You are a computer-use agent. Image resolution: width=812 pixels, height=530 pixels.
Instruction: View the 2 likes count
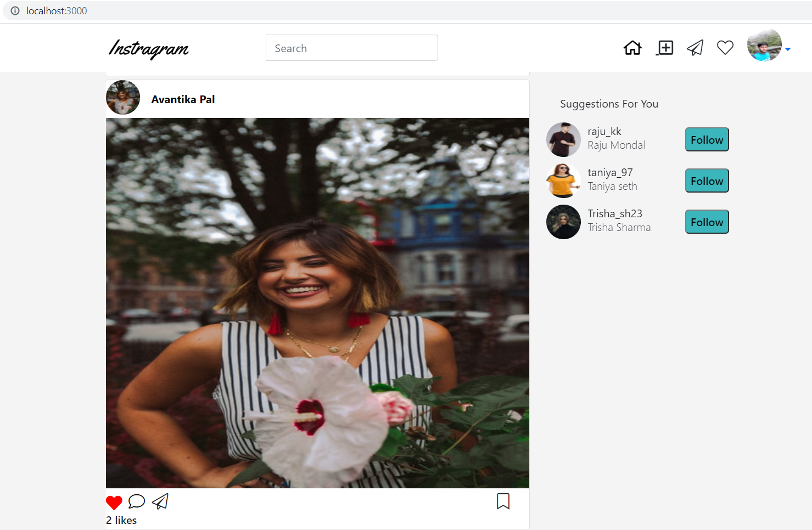[x=121, y=520]
